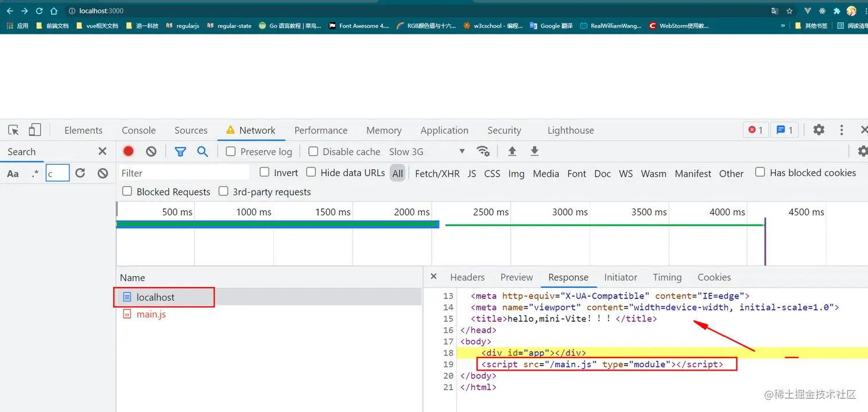Viewport: 868px width, 412px height.
Task: Reload the localhost page
Action: [x=39, y=11]
